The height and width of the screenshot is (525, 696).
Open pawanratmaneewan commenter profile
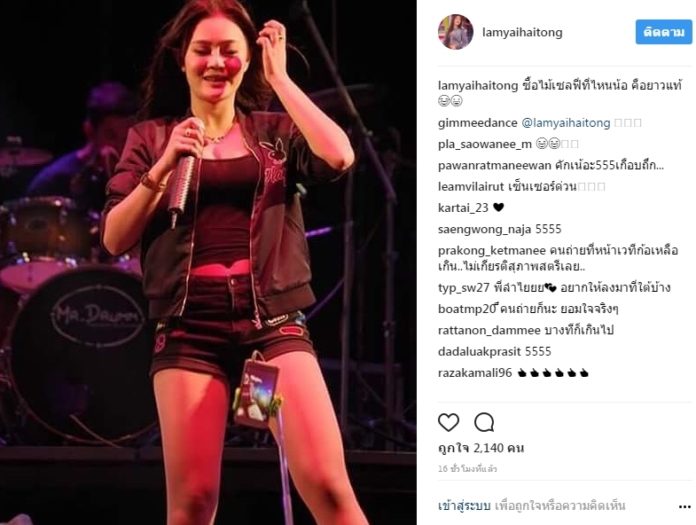point(495,166)
